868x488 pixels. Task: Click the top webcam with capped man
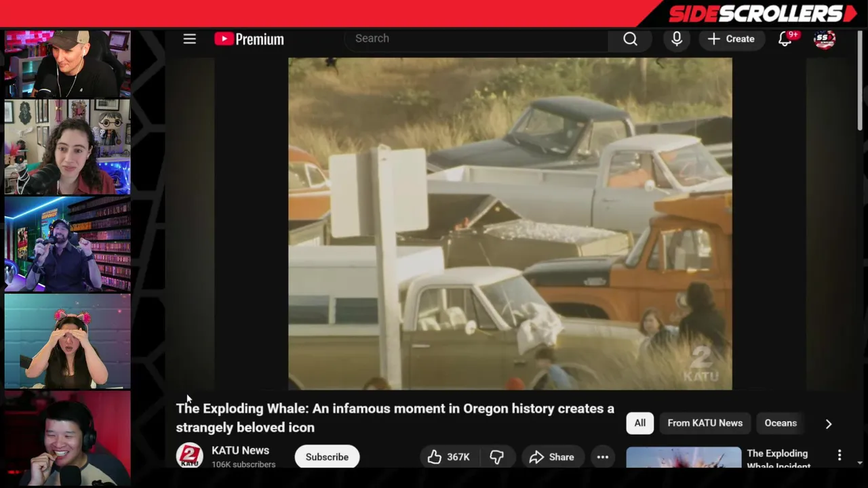(x=68, y=64)
